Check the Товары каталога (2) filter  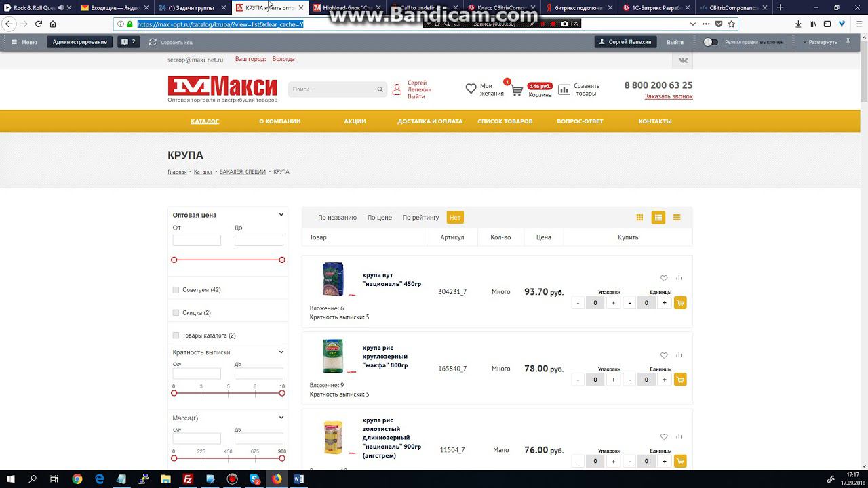(176, 335)
